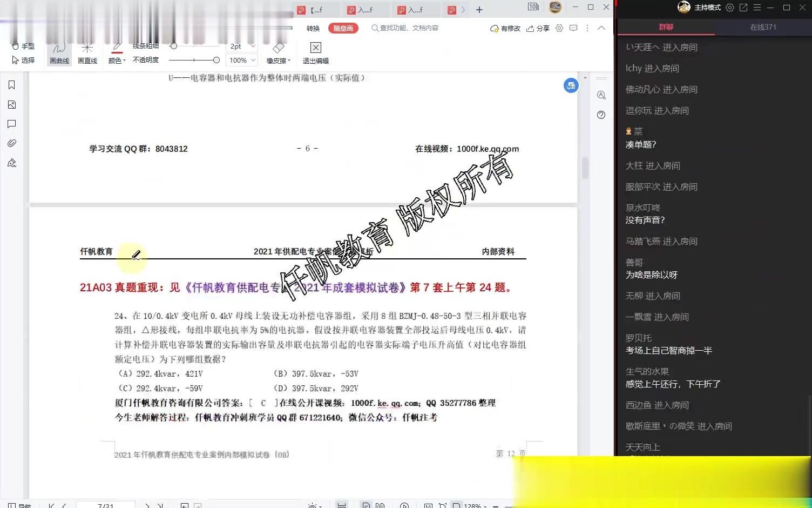This screenshot has width=812, height=508.
Task: Open the 128% zoom level dropdown
Action: point(475,506)
